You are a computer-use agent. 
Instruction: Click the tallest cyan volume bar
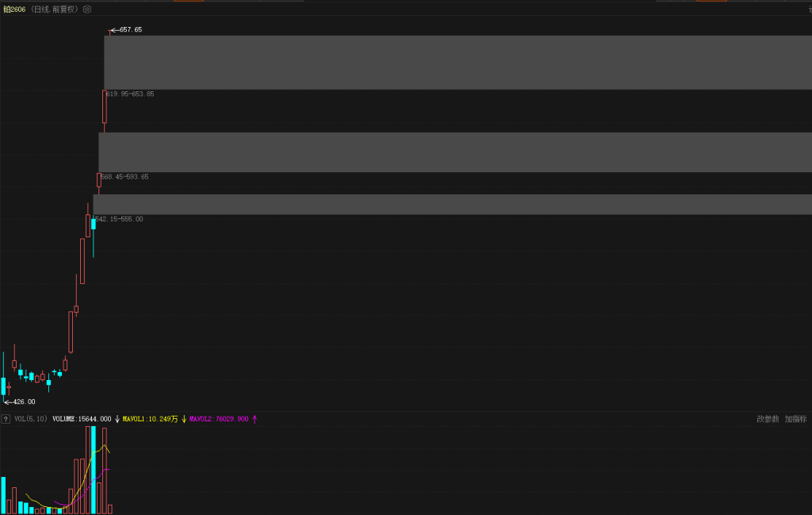93,469
